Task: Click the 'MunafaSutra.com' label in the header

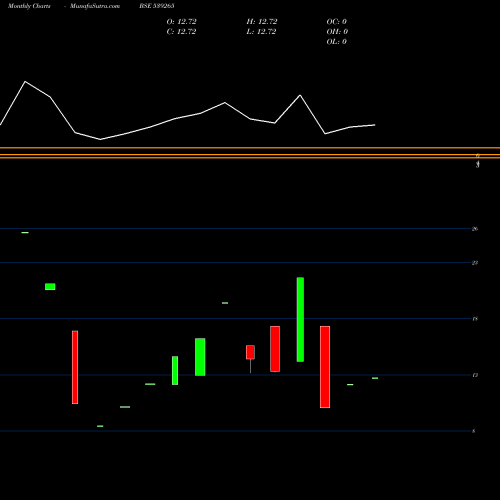Action: [x=95, y=6]
